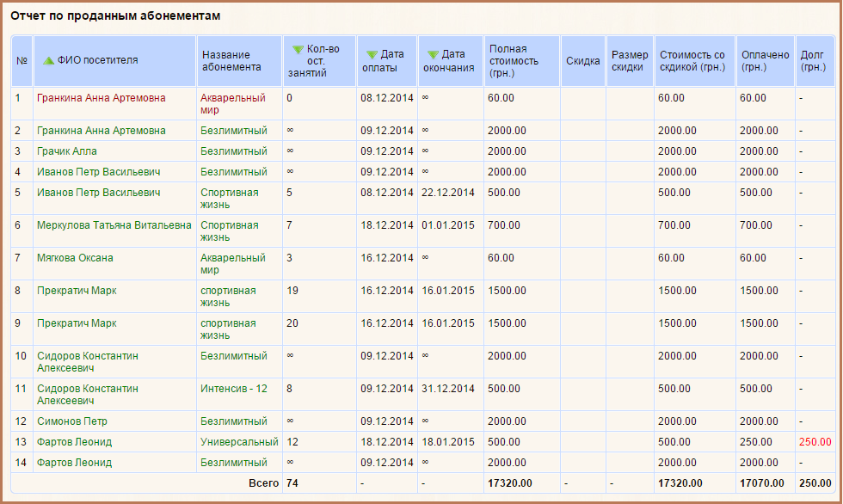Viewport: 843px width, 504px height.
Task: Open visitor Грачик Алла
Action: tap(67, 151)
